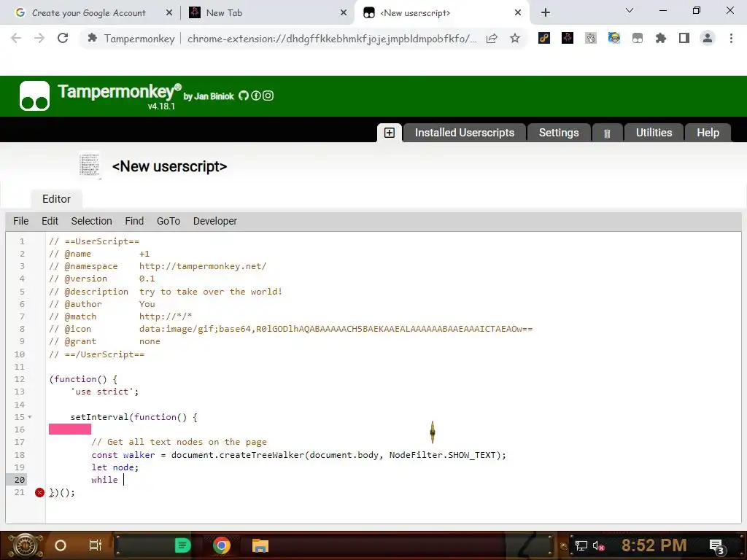The height and width of the screenshot is (560, 747).
Task: Open the Selection menu
Action: coord(91,221)
